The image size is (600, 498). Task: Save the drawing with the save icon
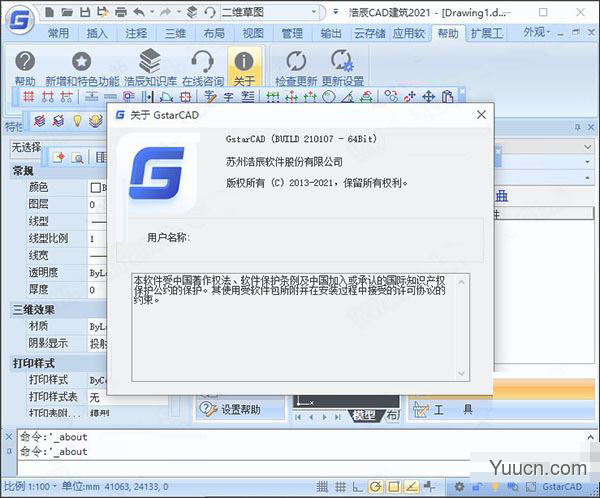(x=85, y=12)
